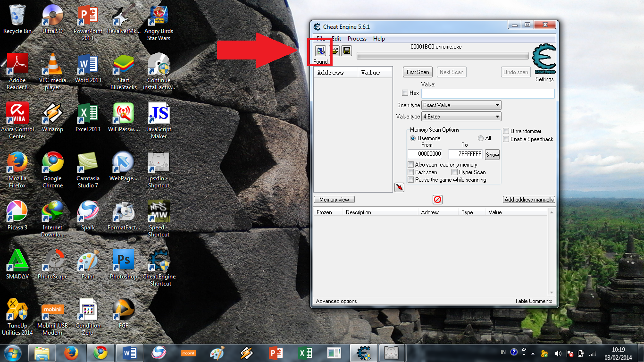Viewport: 644px width, 362px height.
Task: Enable the Hyper Scan checkbox
Action: [455, 172]
